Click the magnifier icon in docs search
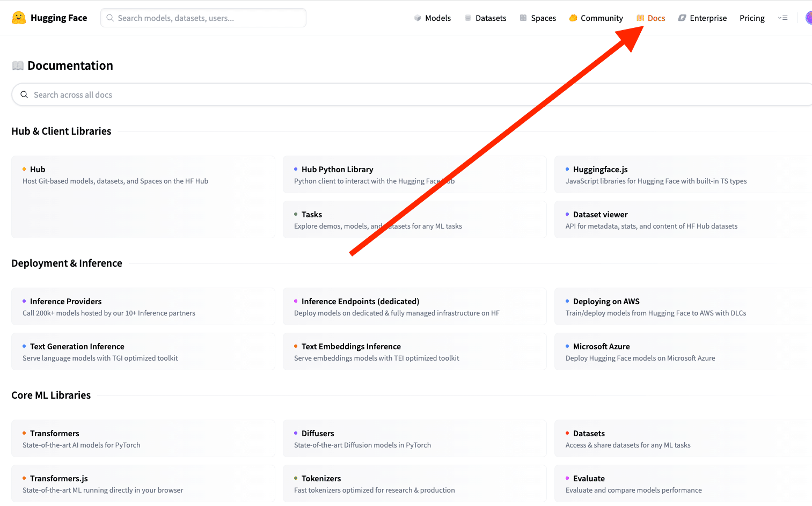812x506 pixels. 24,94
